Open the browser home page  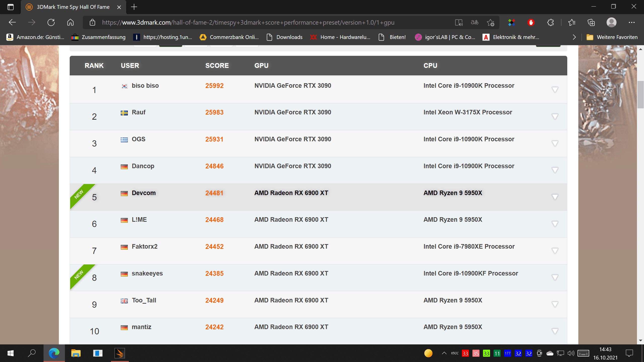[x=70, y=22]
